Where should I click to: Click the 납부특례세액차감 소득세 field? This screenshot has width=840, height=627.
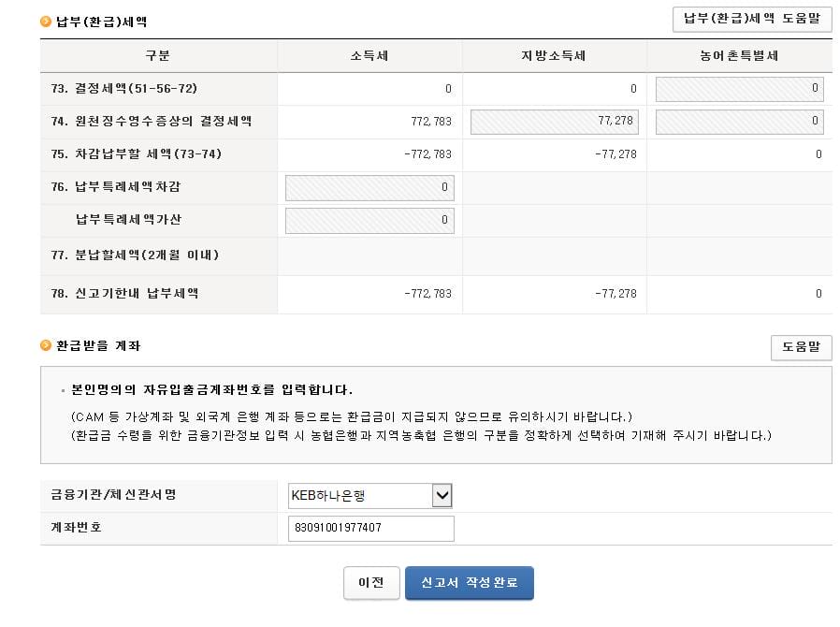[x=369, y=188]
